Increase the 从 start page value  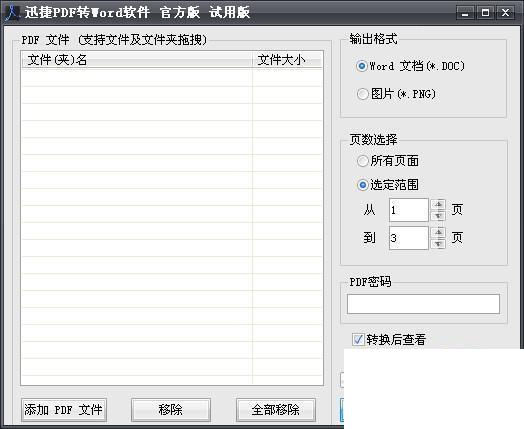click(438, 204)
